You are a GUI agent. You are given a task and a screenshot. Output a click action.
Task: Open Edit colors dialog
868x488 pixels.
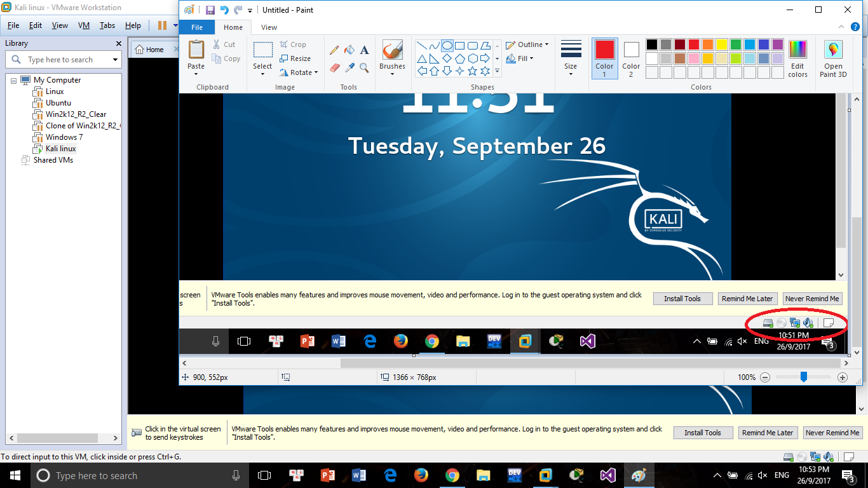click(797, 58)
